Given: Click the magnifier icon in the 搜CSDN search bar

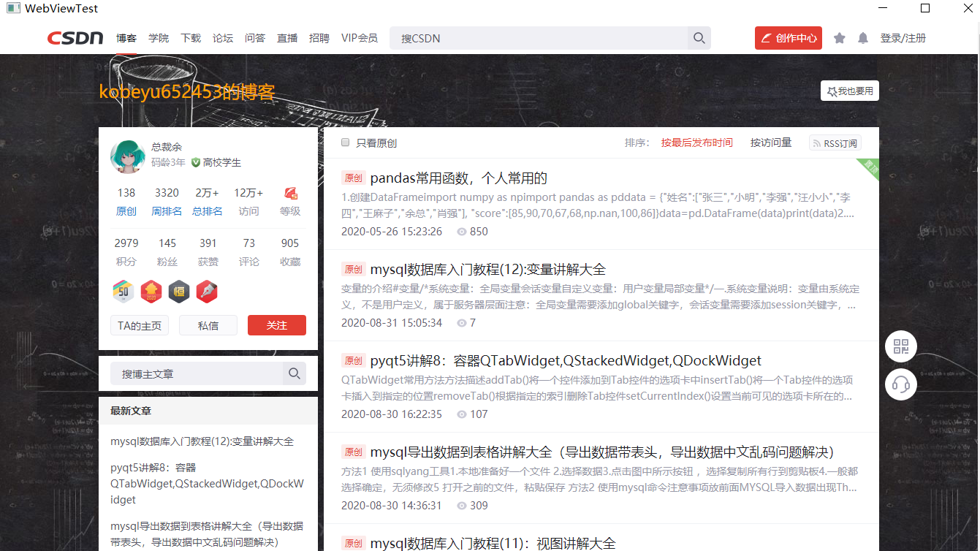Looking at the screenshot, I should [x=698, y=37].
